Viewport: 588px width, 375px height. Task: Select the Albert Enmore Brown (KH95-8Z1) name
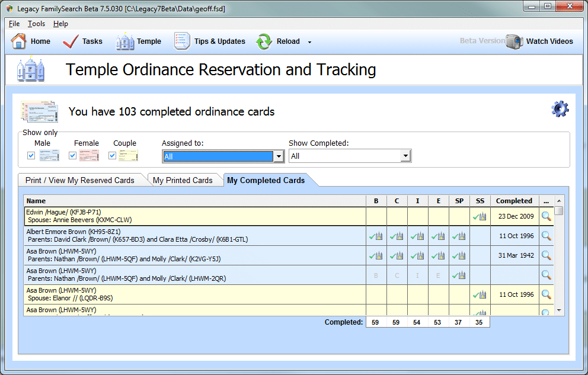click(73, 232)
